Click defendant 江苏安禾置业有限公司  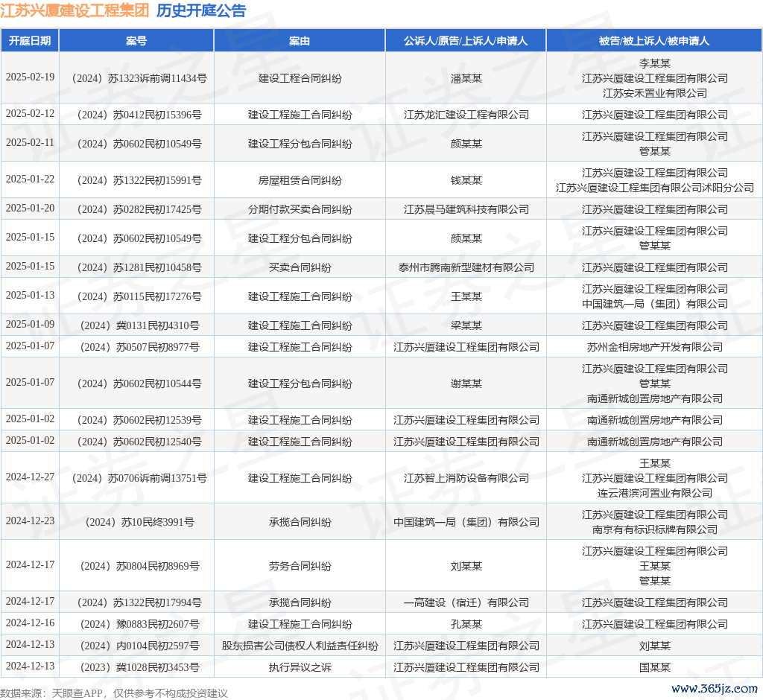click(x=655, y=93)
